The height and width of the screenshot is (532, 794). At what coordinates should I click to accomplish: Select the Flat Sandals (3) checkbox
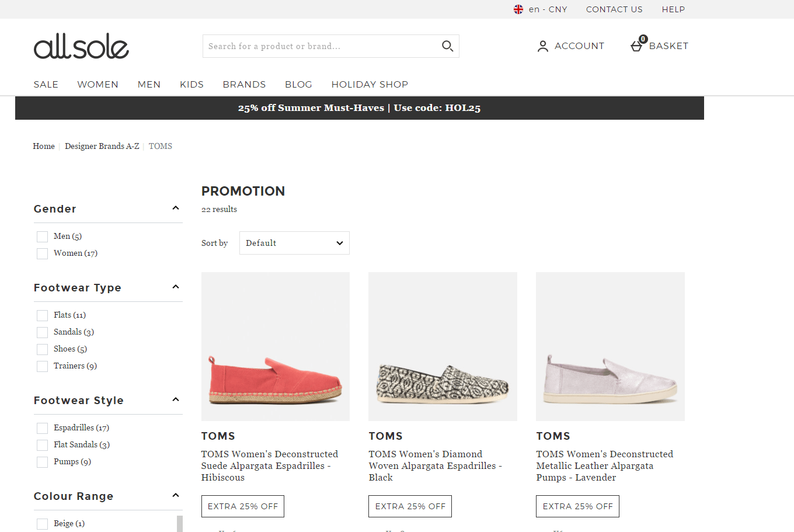pyautogui.click(x=42, y=445)
